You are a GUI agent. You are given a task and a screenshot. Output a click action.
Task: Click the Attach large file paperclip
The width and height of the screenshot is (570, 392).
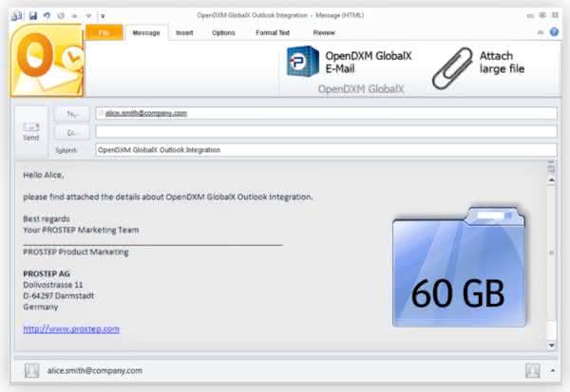point(452,68)
